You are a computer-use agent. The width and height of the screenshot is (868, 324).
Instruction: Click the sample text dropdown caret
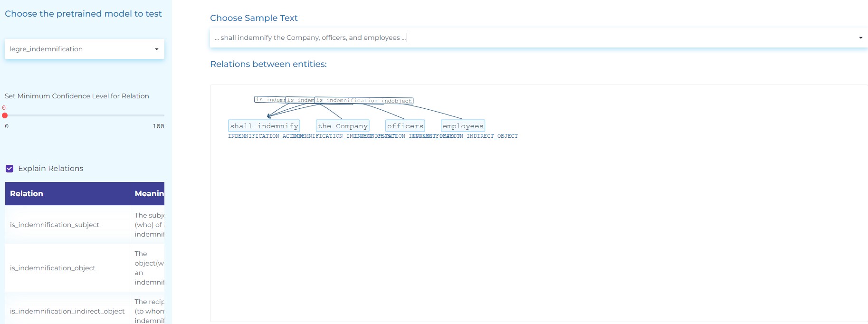(860, 38)
